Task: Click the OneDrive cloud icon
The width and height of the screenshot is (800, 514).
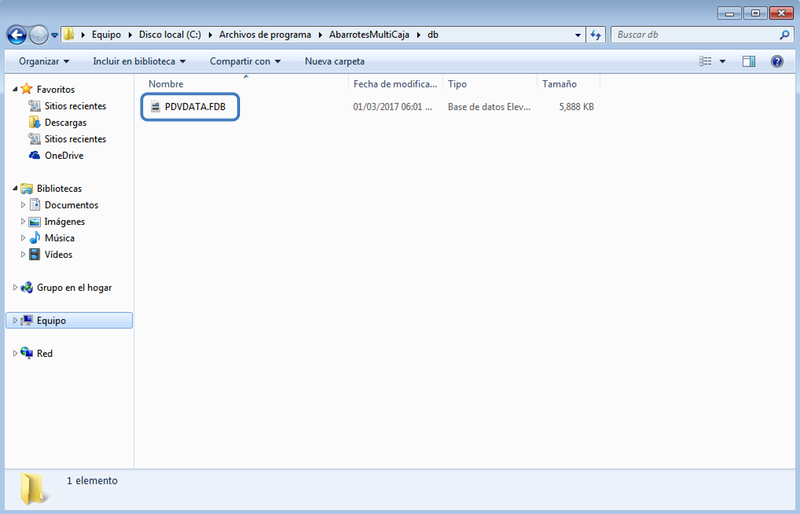Action: tap(34, 155)
